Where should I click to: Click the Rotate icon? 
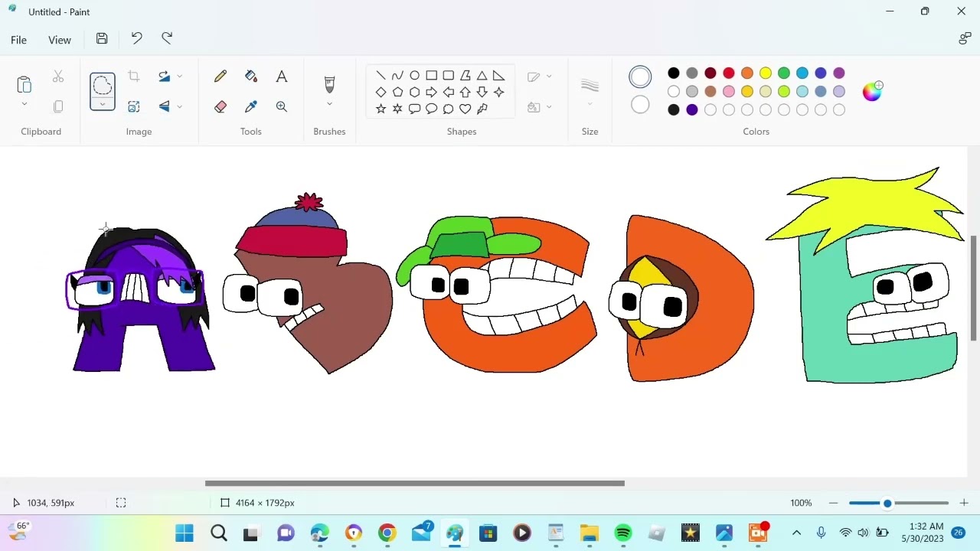click(x=164, y=77)
